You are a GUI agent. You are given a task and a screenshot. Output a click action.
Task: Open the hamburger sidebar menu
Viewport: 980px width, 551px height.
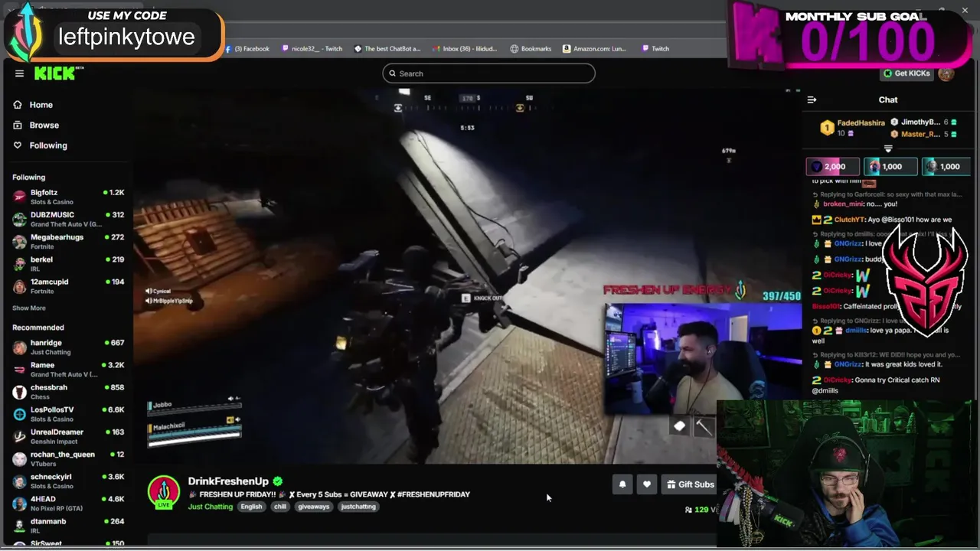pyautogui.click(x=19, y=73)
